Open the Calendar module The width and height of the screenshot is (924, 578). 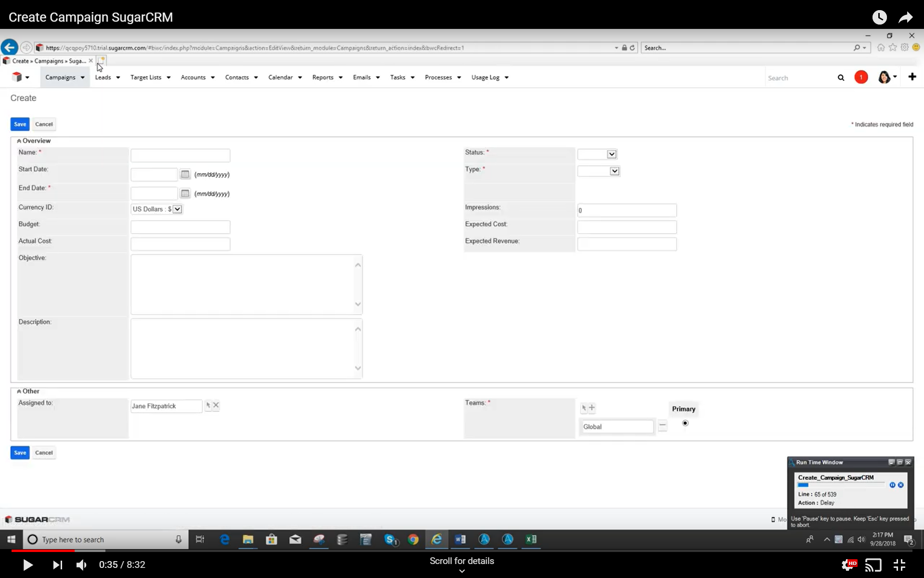[280, 77]
